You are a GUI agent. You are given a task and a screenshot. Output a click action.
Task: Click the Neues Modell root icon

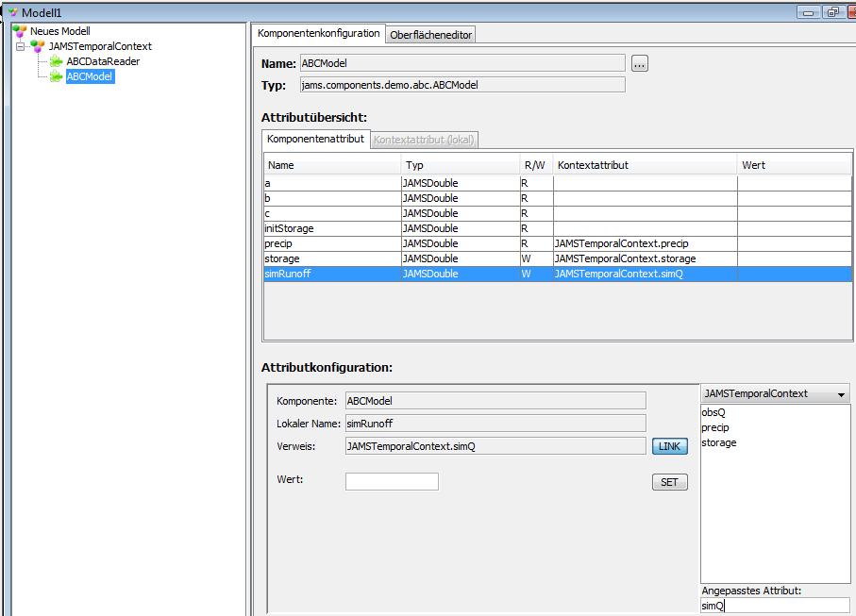click(x=20, y=31)
